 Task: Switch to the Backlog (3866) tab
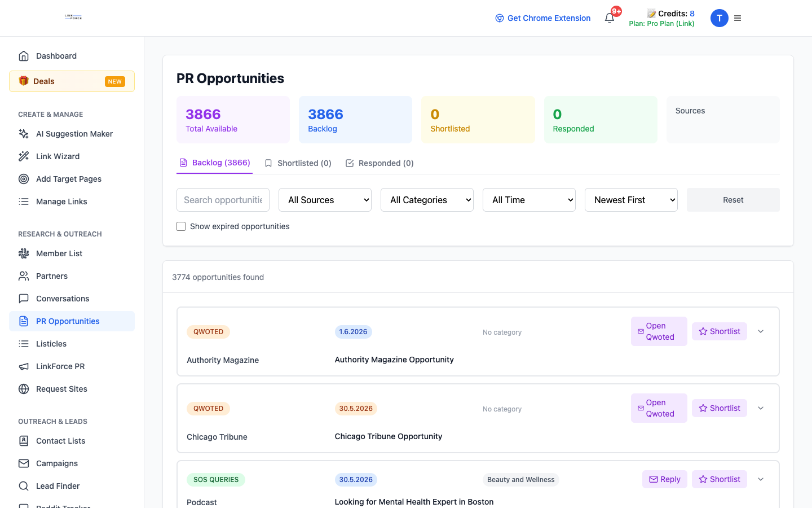click(214, 163)
